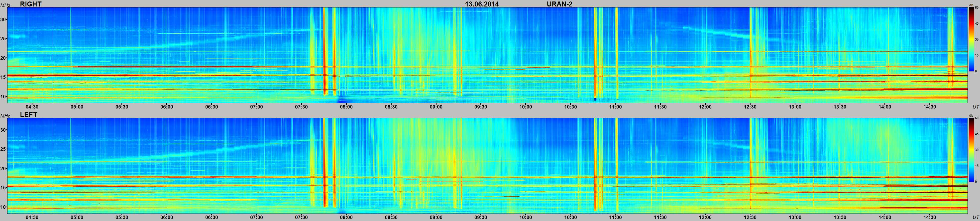Image resolution: width=980 pixels, height=221 pixels.
Task: Click the 08:00 time tick under RIGHT spectrogram
Action: point(346,107)
